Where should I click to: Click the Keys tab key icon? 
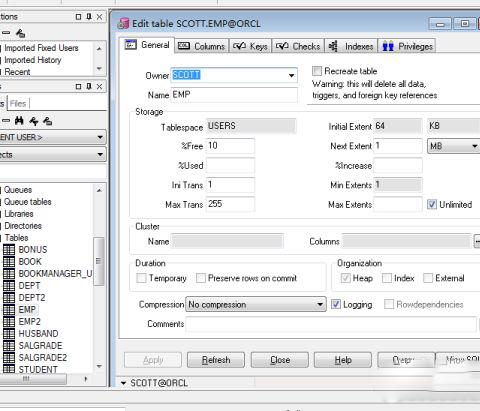tap(239, 46)
